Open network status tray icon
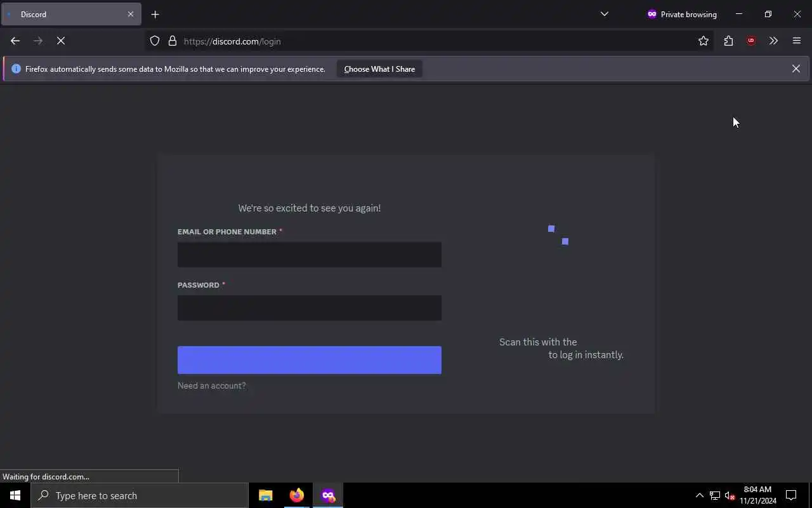The height and width of the screenshot is (508, 812). pos(715,495)
